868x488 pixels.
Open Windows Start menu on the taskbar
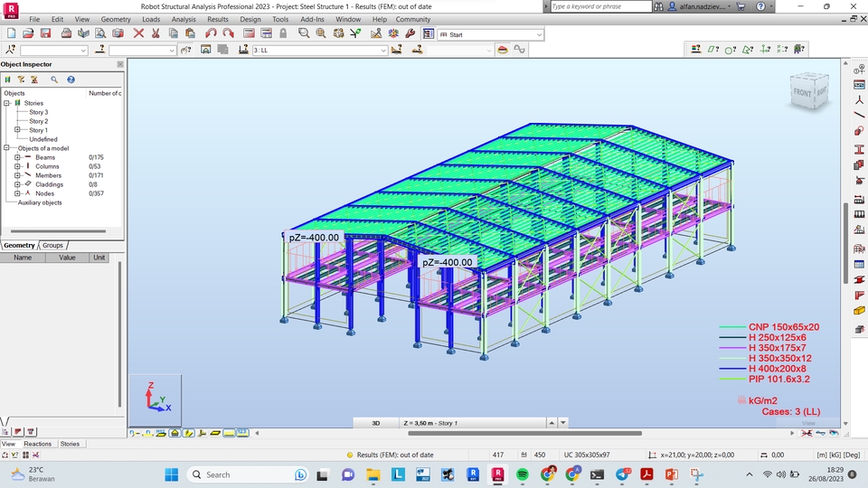[x=172, y=474]
